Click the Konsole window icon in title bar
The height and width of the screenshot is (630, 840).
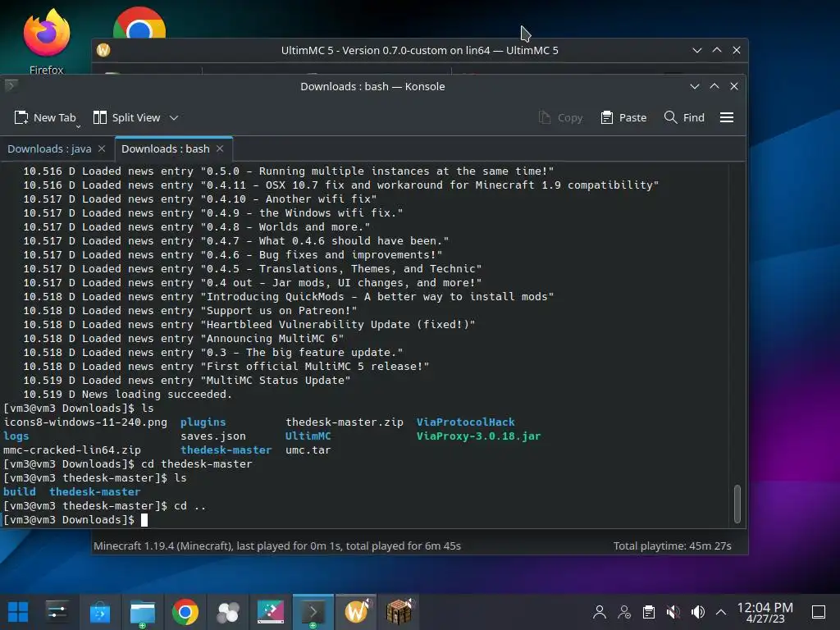(11, 85)
